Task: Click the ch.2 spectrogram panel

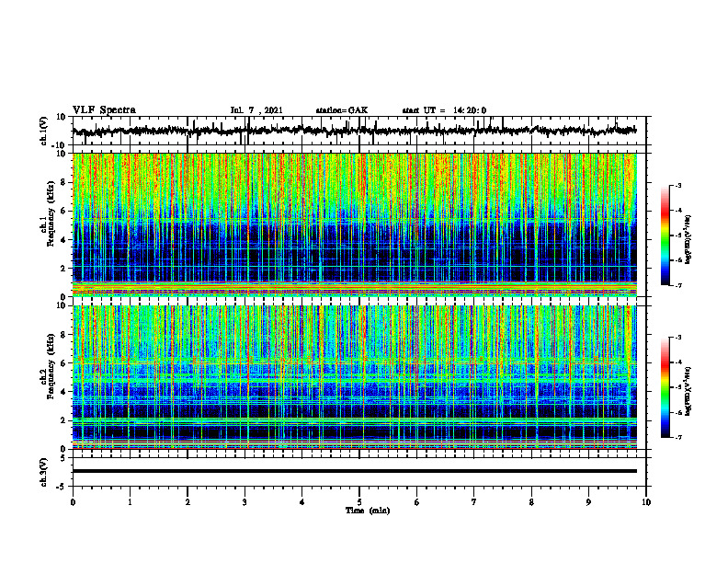Action: click(x=354, y=377)
